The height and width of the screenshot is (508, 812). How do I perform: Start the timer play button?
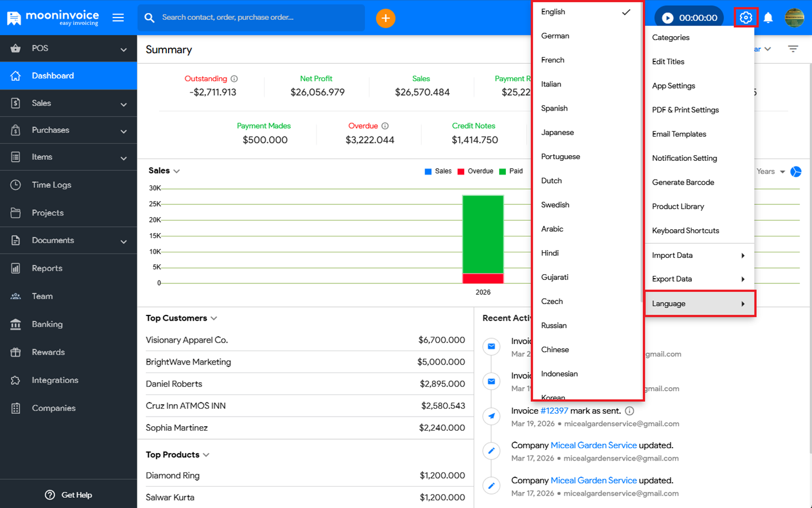coord(668,18)
